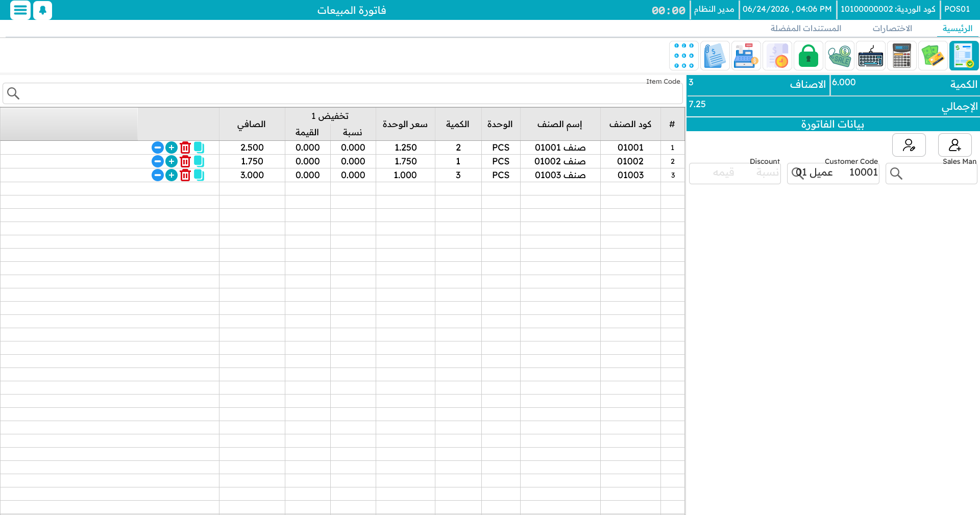Click the Sales Man input field
The image size is (980, 515).
pyautogui.click(x=932, y=174)
